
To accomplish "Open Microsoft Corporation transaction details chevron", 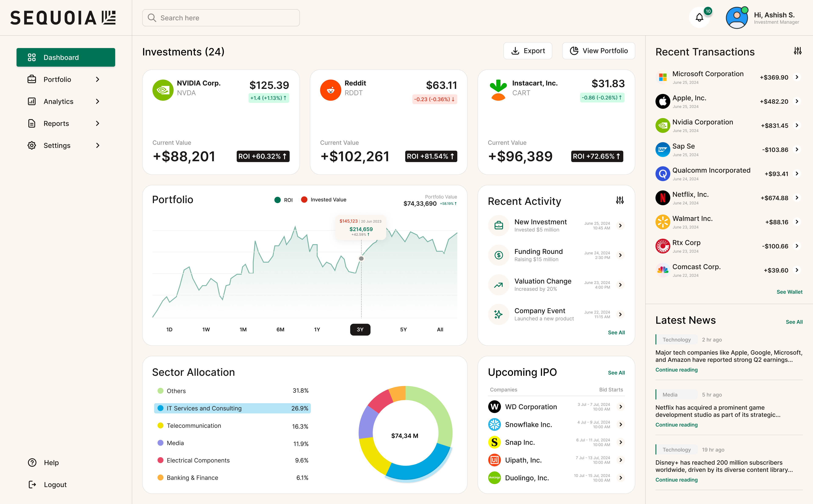I will click(x=797, y=77).
